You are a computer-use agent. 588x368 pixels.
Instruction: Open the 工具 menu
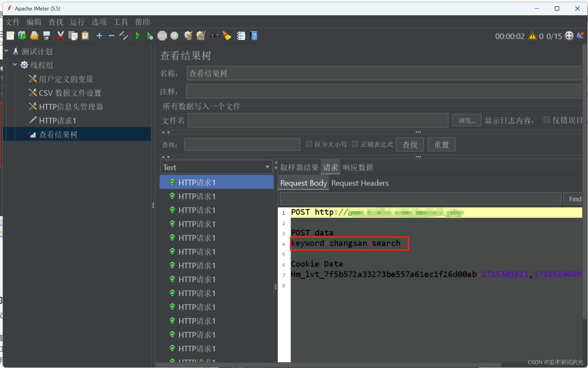tap(121, 22)
